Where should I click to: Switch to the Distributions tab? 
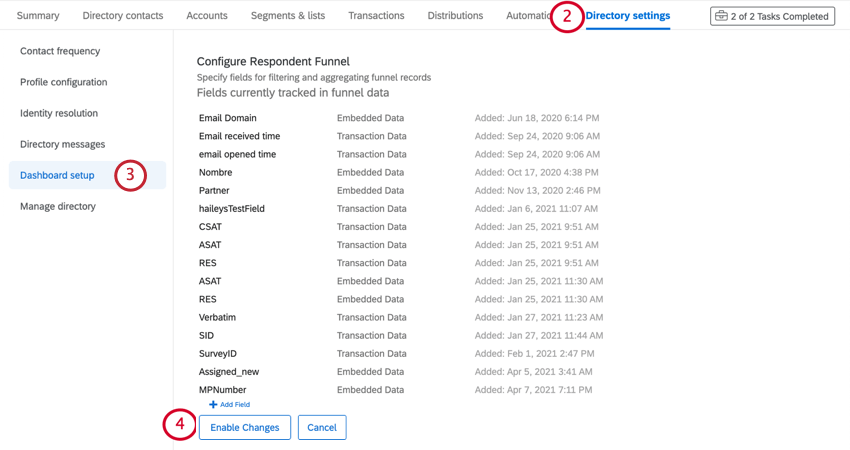click(455, 16)
